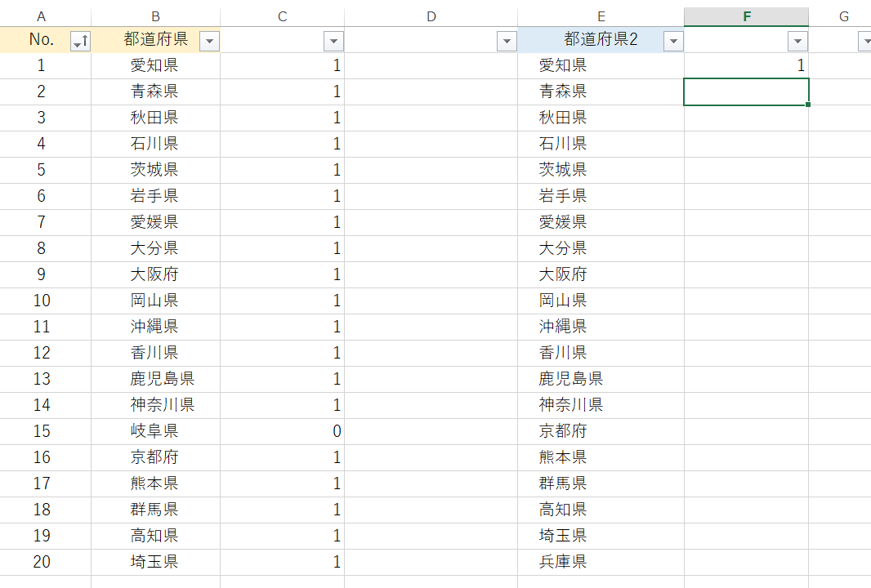Image resolution: width=871 pixels, height=588 pixels.
Task: Select 香川県 in column B
Action: coord(155,353)
